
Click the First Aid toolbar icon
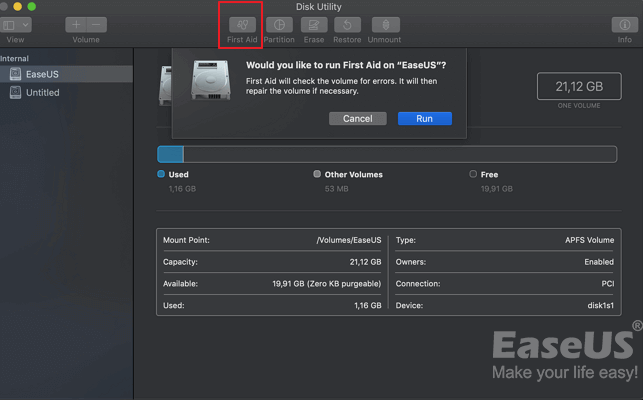(x=241, y=25)
